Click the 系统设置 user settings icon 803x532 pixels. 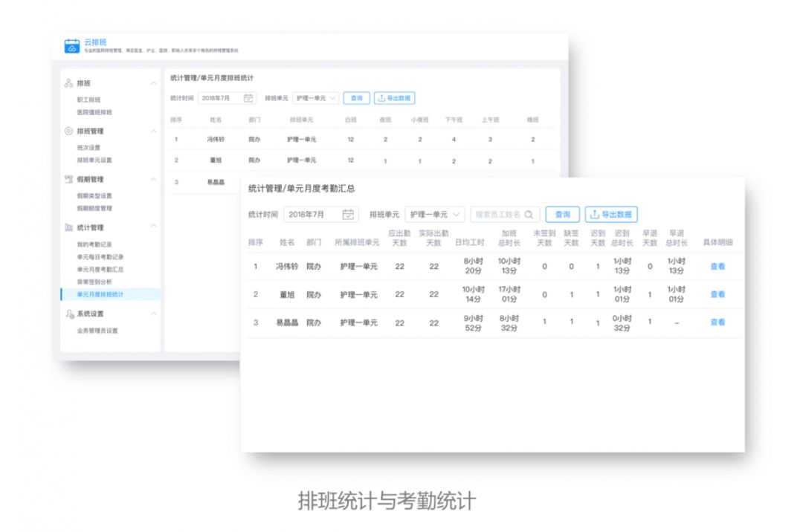tap(70, 314)
